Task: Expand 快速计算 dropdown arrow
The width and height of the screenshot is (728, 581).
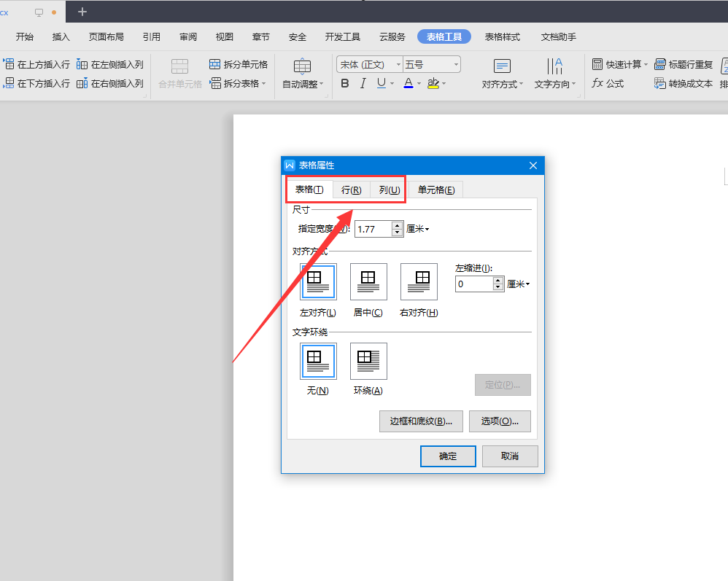Action: click(x=646, y=64)
